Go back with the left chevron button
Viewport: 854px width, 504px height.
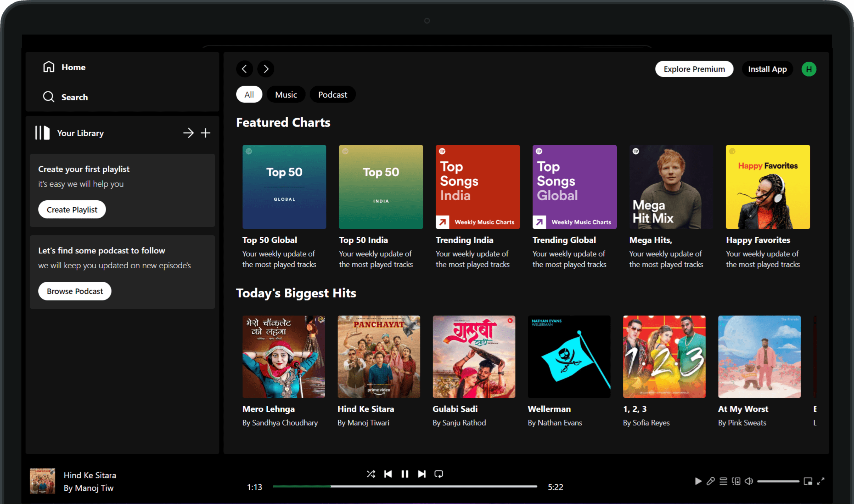pos(245,69)
